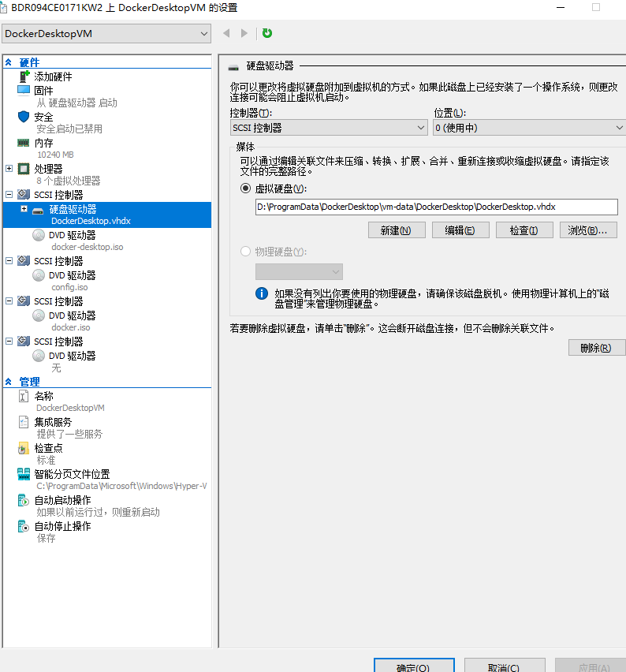The image size is (626, 672).
Task: Click the 自动停止操作 icon
Action: tap(24, 526)
